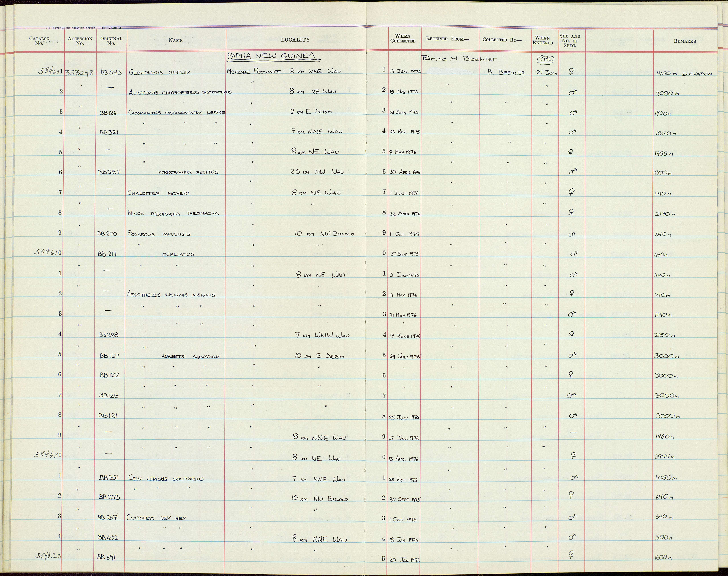Click locality '10 km NW Bulolo' for BB 270
728x576 pixels.
click(324, 233)
